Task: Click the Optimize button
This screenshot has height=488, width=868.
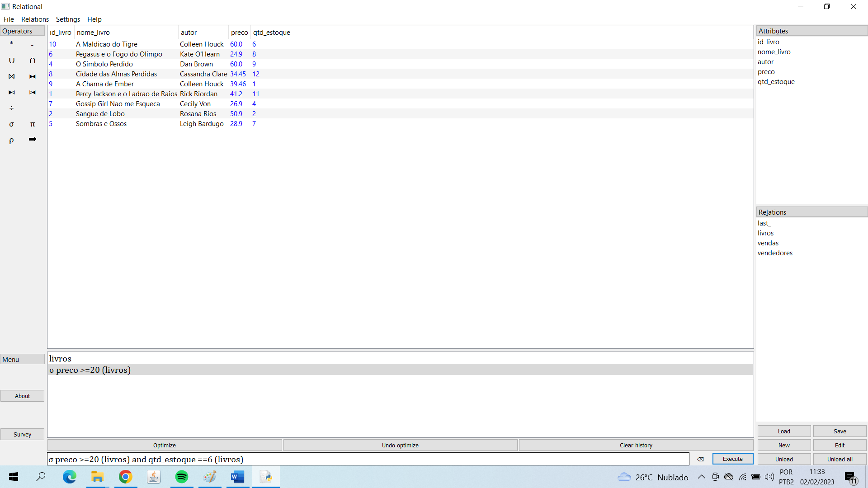Action: pyautogui.click(x=165, y=445)
